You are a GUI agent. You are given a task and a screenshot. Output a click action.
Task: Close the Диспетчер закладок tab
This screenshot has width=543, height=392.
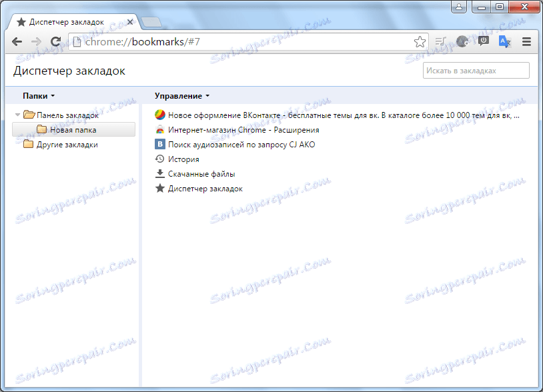pos(130,22)
